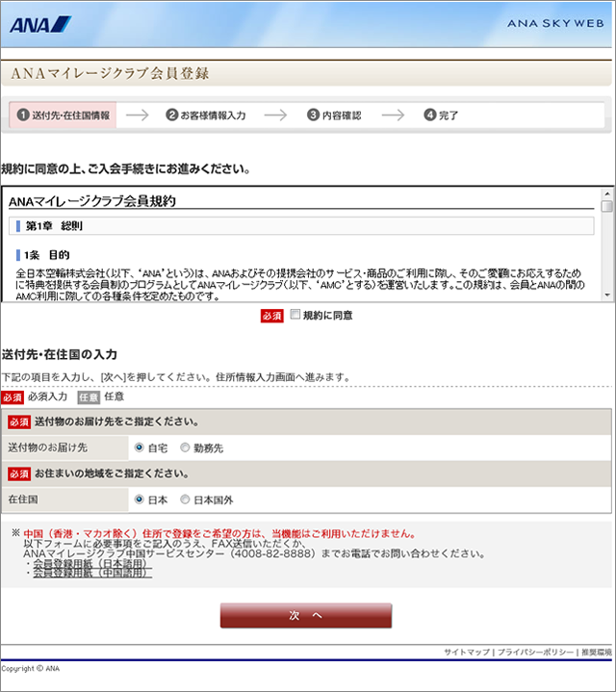Click the 送付先・在住国の入力 heading
The height and width of the screenshot is (692, 616).
(60, 354)
